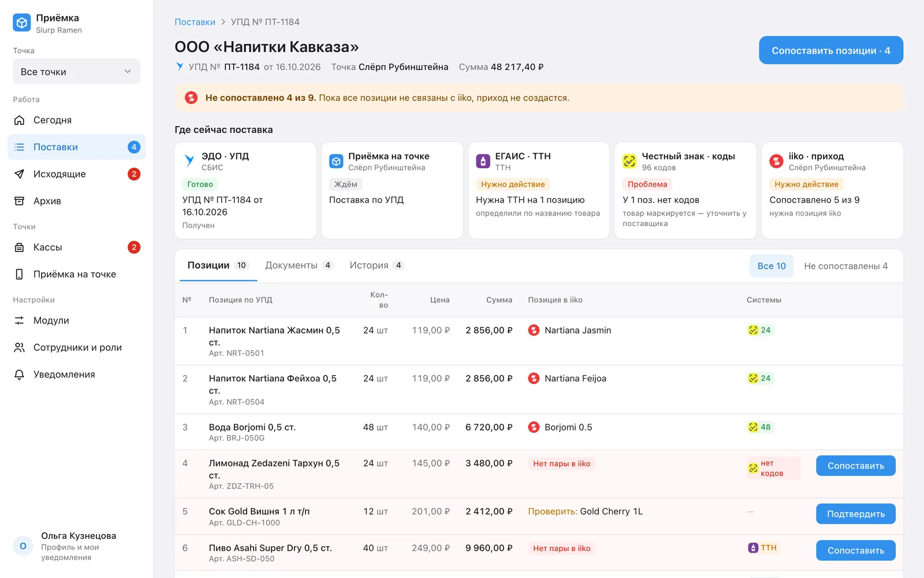924x578 pixels.
Task: Click Подтвердить for Сок Gold Вишня
Action: (x=856, y=514)
